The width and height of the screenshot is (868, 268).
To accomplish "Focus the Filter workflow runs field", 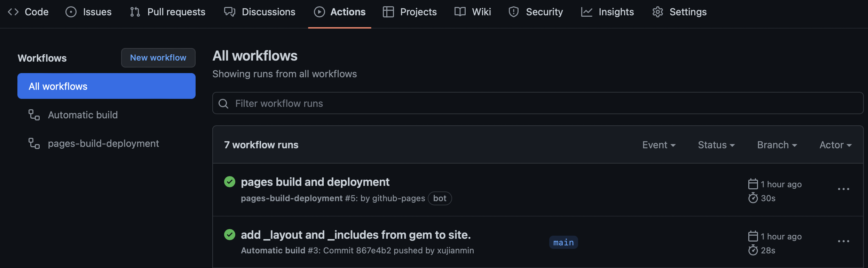I will point(538,103).
